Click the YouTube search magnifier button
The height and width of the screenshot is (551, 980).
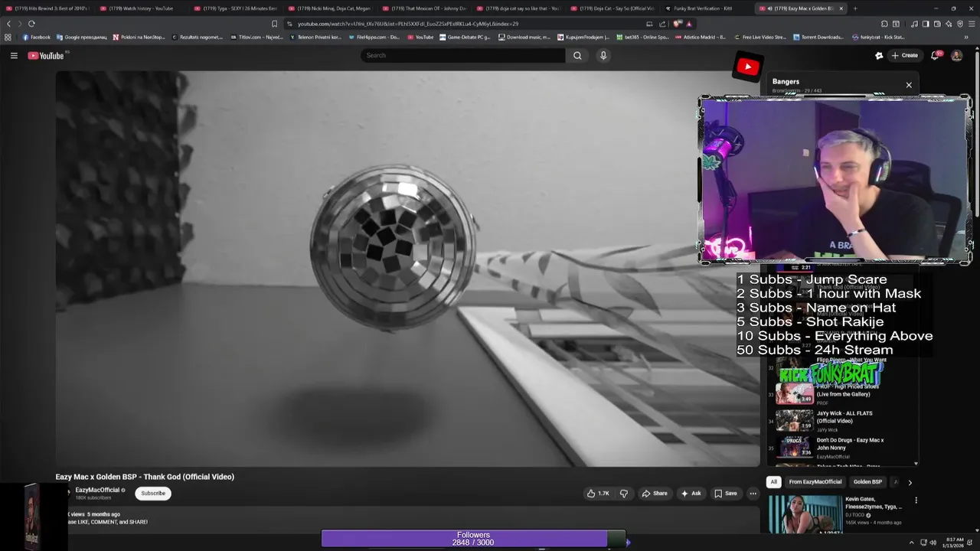[577, 55]
